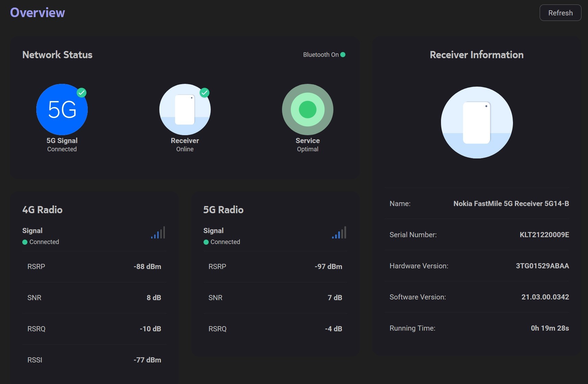Click the blue 5G Signal icon

(62, 110)
